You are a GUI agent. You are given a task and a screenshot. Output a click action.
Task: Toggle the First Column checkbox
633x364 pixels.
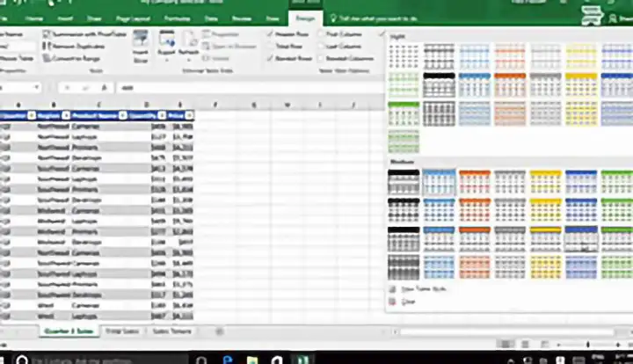click(320, 33)
